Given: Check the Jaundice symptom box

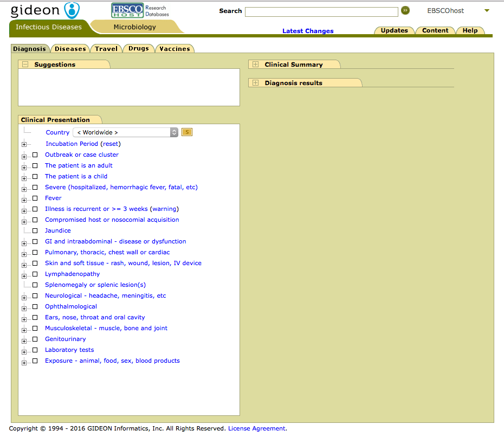Looking at the screenshot, I should click(x=35, y=230).
